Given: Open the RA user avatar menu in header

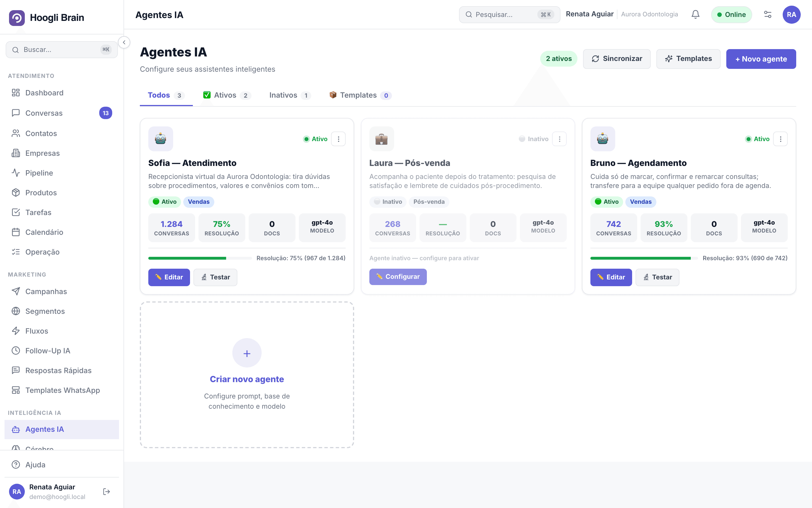Looking at the screenshot, I should point(791,14).
